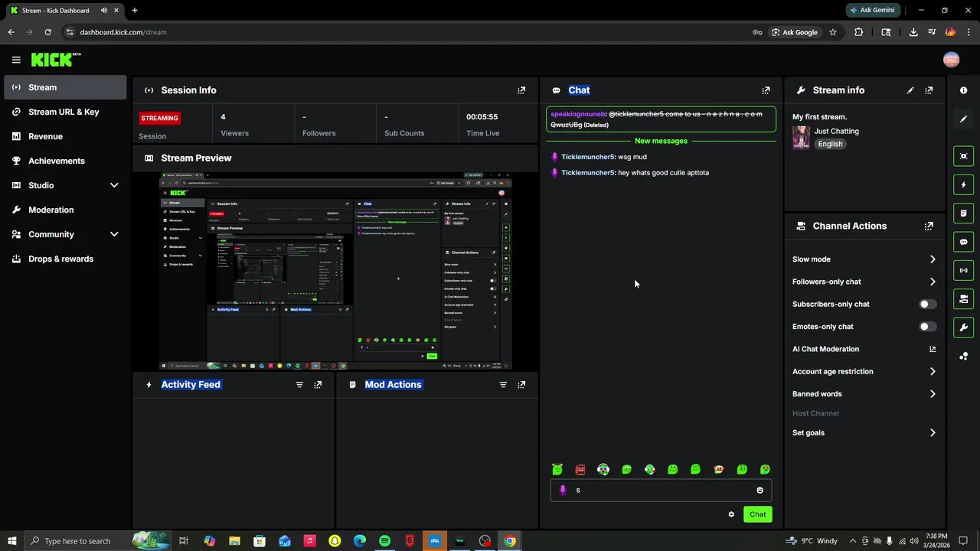980x551 pixels.
Task: Toggle Subscribers-only chat
Action: coord(926,305)
